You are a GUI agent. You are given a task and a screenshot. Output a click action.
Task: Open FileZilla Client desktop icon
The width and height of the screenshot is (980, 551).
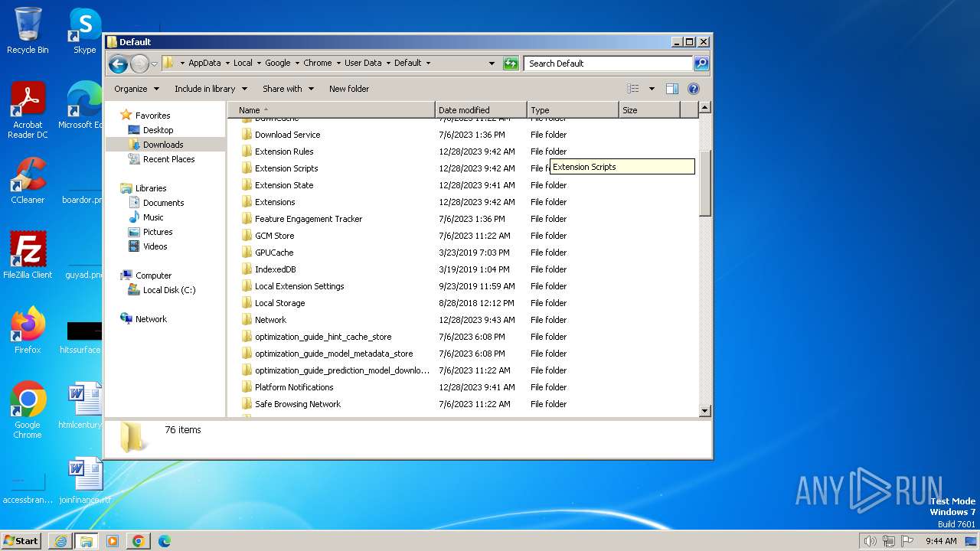tap(28, 255)
